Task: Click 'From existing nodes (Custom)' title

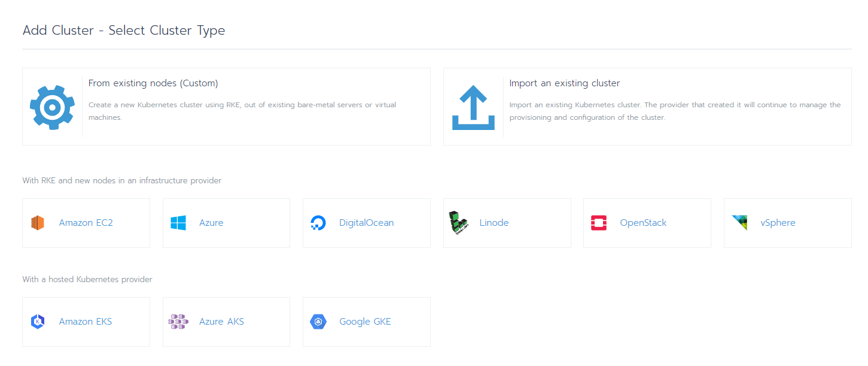Action: click(153, 83)
